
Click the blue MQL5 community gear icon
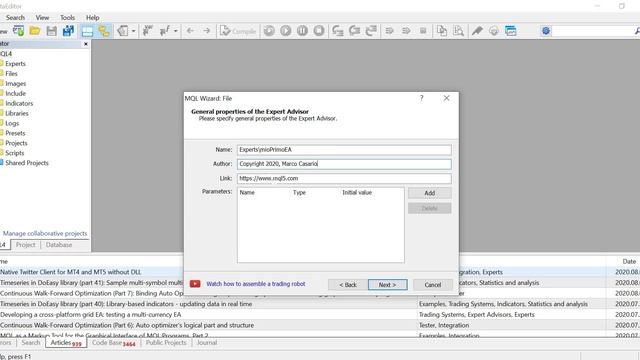coord(546,31)
